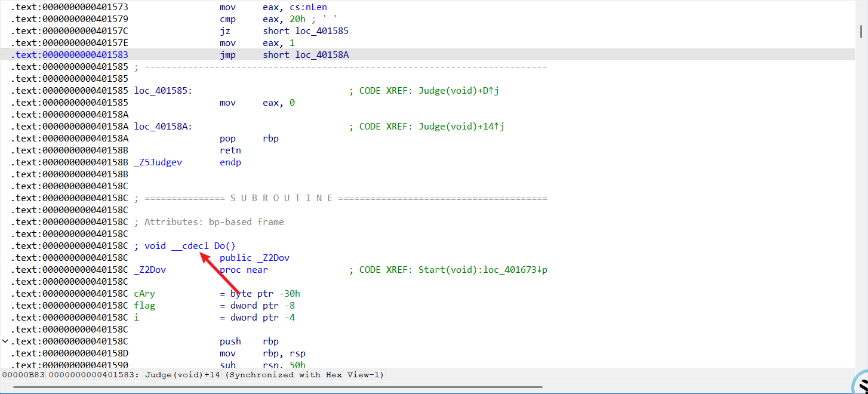The width and height of the screenshot is (868, 394).
Task: Click address .text:0000000000401573
Action: coord(69,7)
